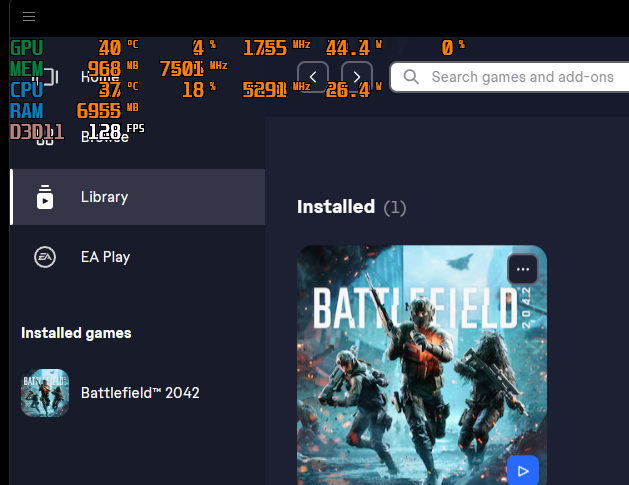Image resolution: width=629 pixels, height=485 pixels.
Task: Click the EA Play logo icon
Action: (x=45, y=257)
